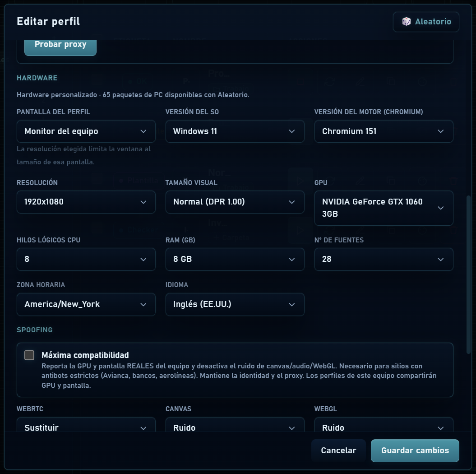Click the Cancelar button
476x474 pixels.
[x=338, y=451]
